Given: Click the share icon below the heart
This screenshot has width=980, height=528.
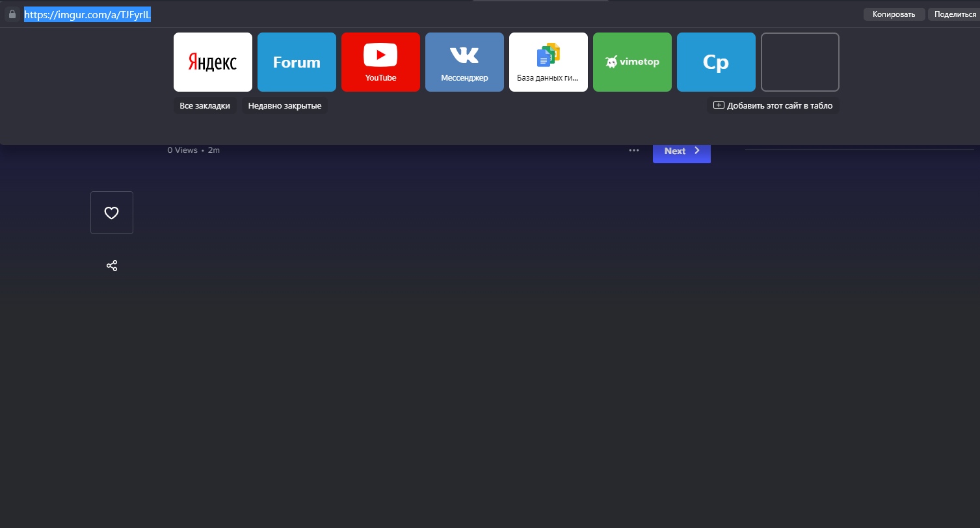Looking at the screenshot, I should click(x=112, y=266).
